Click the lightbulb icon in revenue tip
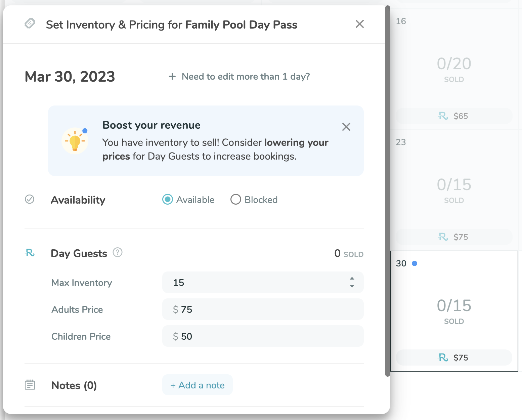Image resolution: width=522 pixels, height=420 pixels. [75, 141]
